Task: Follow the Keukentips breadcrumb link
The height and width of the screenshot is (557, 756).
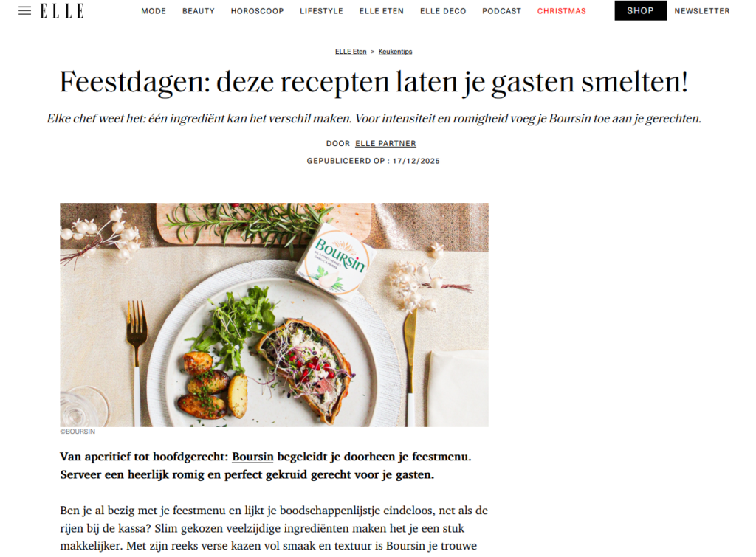Action: (x=396, y=52)
